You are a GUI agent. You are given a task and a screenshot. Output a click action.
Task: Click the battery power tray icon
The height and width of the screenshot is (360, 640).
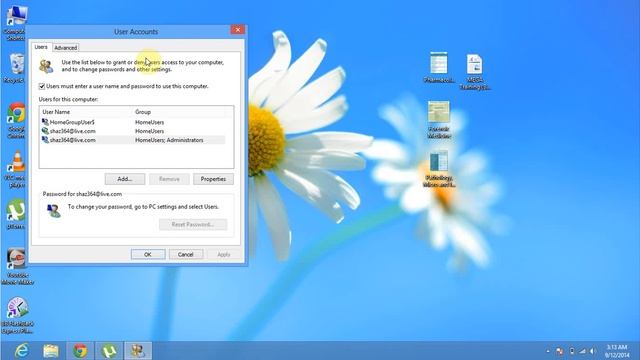tap(572, 351)
